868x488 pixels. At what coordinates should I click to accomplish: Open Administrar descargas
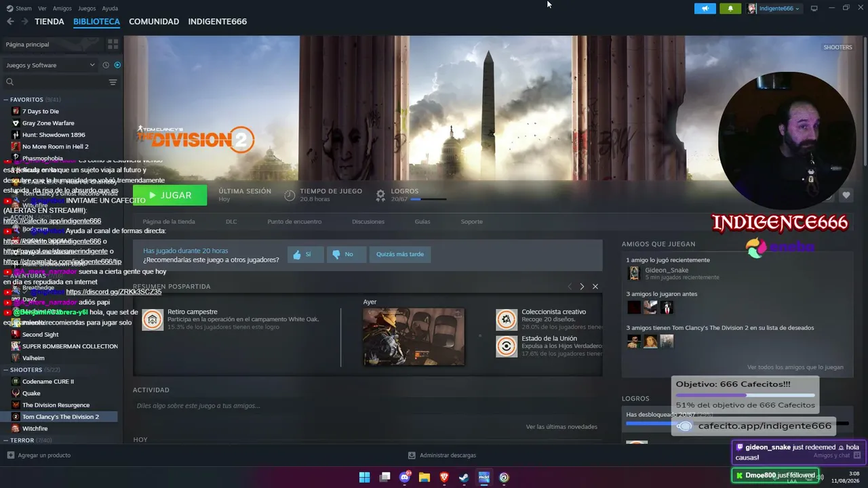click(x=442, y=455)
